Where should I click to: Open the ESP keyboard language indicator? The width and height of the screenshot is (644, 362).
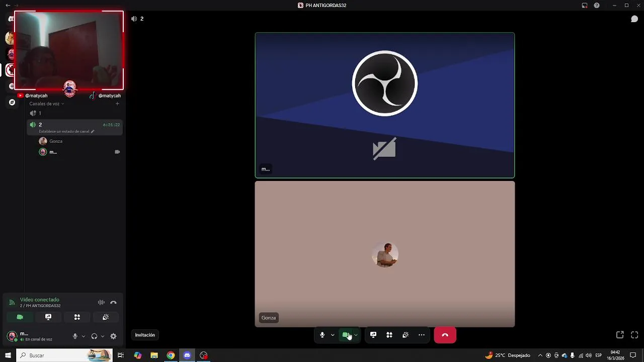(599, 355)
